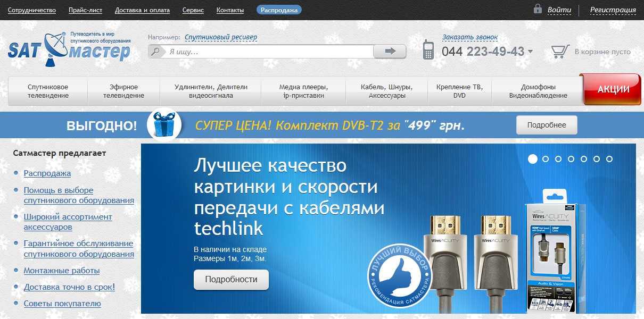The height and width of the screenshot is (319, 644).
Task: Click the Заказать звонок link
Action: coord(470,37)
